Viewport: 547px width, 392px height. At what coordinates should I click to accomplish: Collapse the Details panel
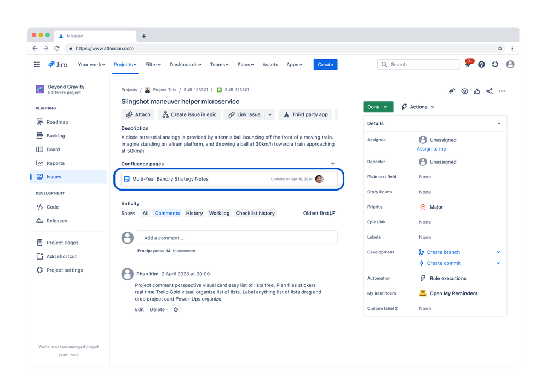(499, 123)
